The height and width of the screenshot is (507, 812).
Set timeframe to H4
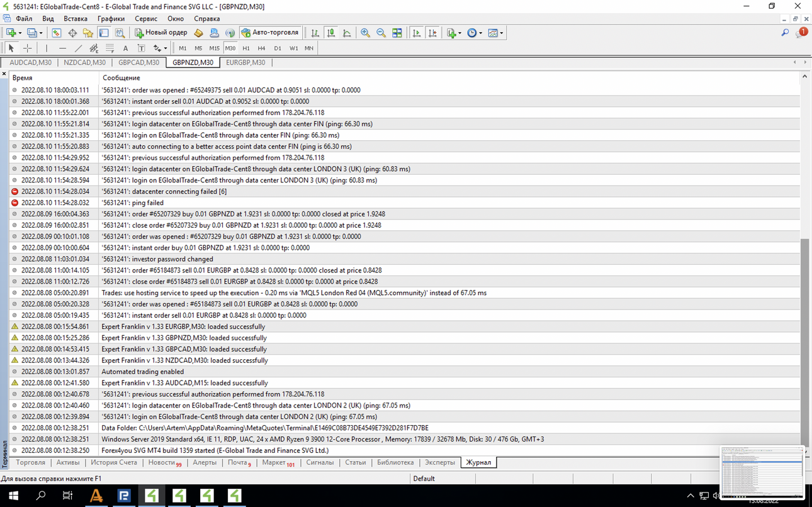[262, 48]
